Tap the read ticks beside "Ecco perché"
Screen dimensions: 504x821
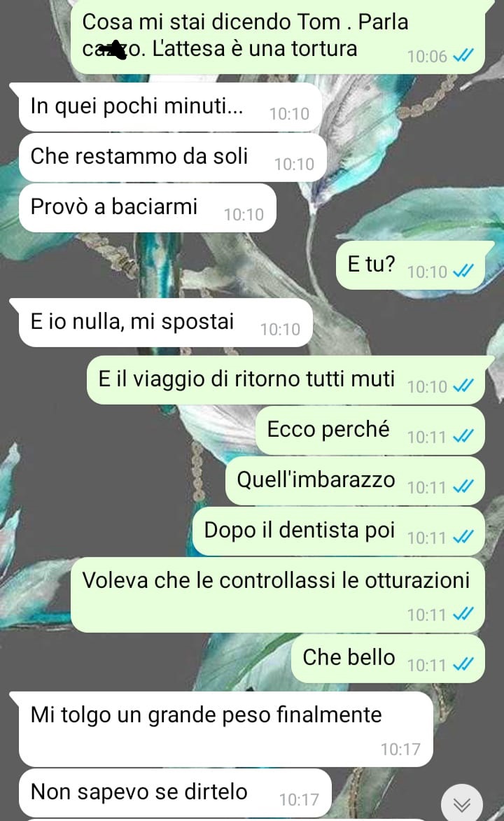(x=463, y=435)
